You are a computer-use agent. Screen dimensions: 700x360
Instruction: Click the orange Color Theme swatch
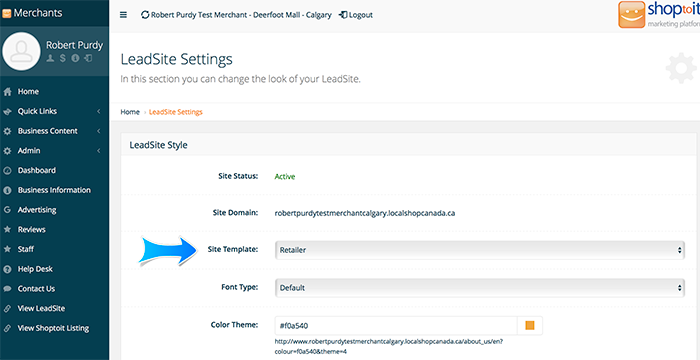(530, 326)
